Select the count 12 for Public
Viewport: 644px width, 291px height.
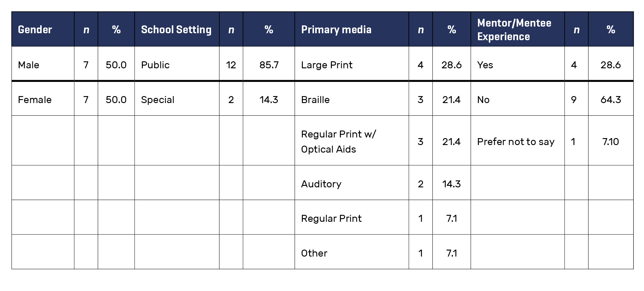231,65
